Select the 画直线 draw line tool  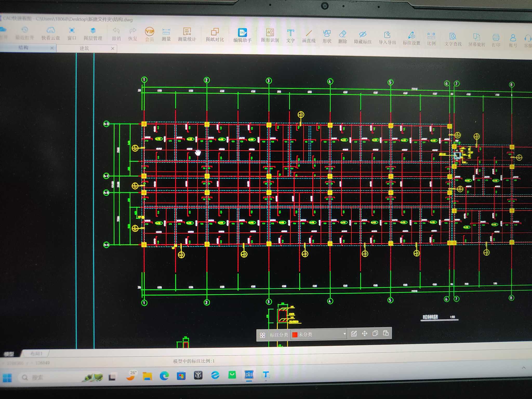click(x=309, y=36)
